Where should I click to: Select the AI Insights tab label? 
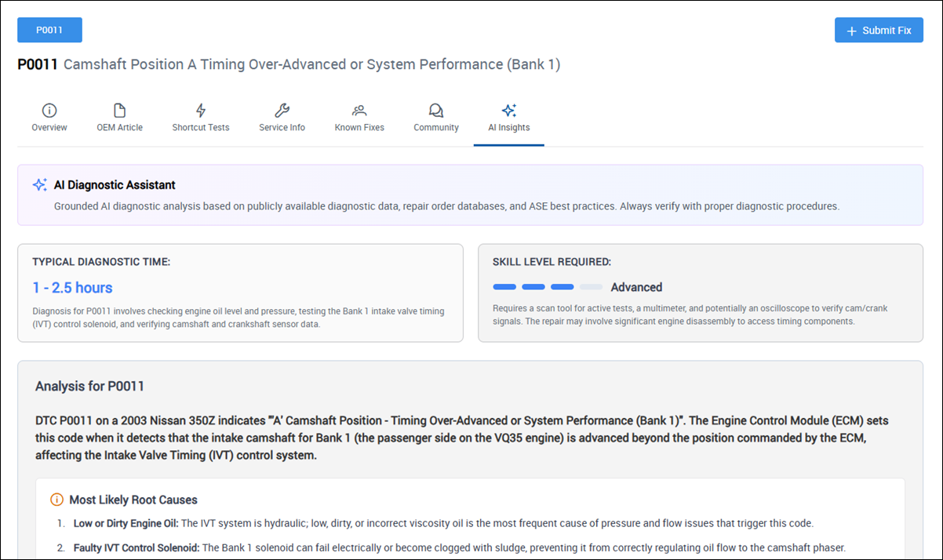pos(509,127)
